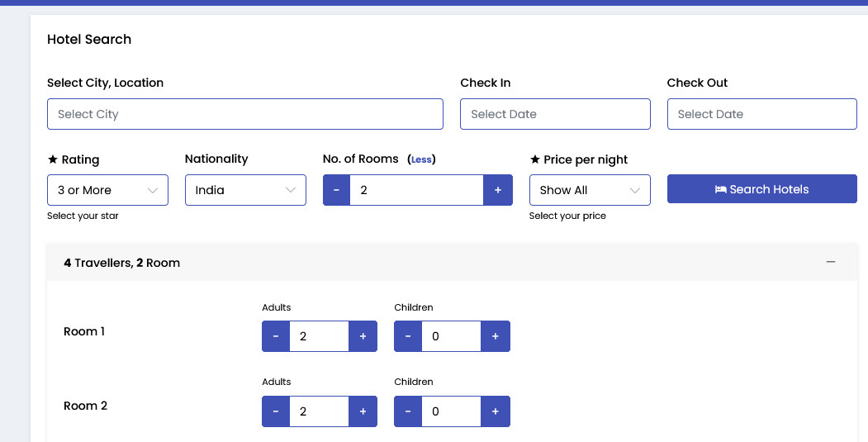Add an adult to Room 1
Image resolution: width=868 pixels, height=442 pixels.
click(363, 336)
